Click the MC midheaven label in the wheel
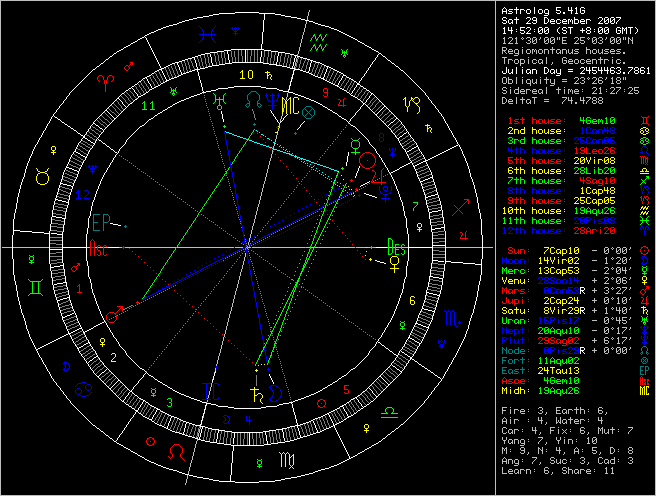Viewport: 656px width, 496px height. coord(288,102)
